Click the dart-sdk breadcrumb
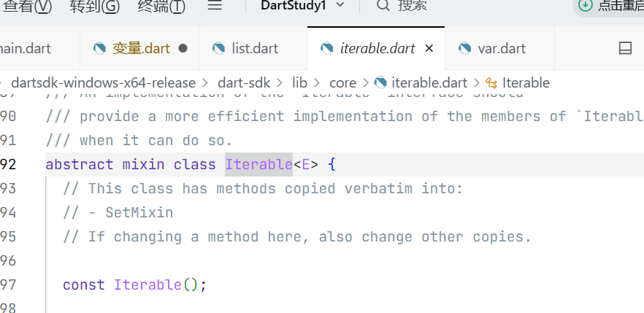Image resolution: width=644 pixels, height=313 pixels. click(x=244, y=83)
